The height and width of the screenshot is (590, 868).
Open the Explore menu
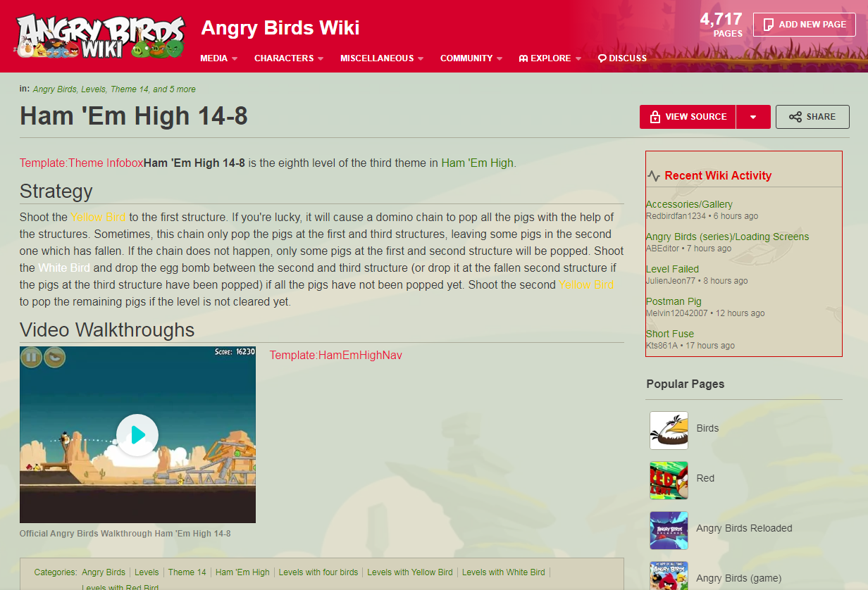(x=550, y=58)
